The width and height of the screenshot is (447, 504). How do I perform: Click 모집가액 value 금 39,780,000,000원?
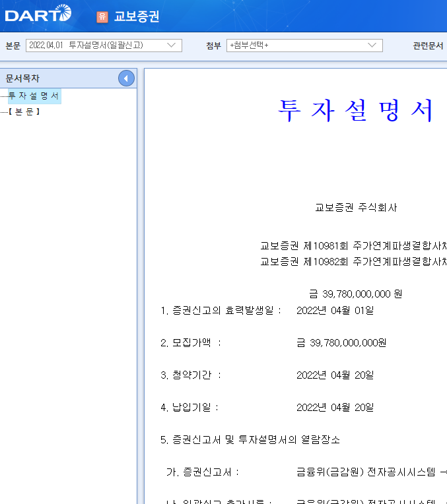point(341,343)
